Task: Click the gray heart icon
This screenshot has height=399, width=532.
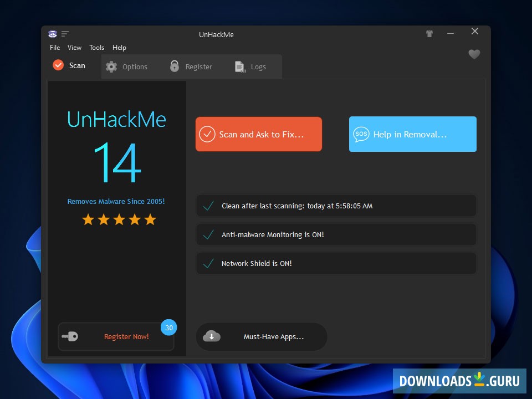Action: tap(474, 54)
